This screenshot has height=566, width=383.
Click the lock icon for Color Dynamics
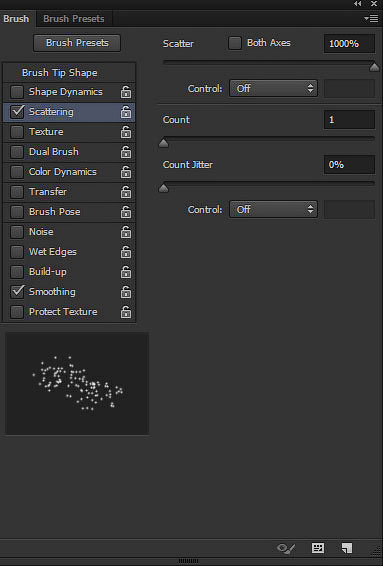(x=126, y=172)
